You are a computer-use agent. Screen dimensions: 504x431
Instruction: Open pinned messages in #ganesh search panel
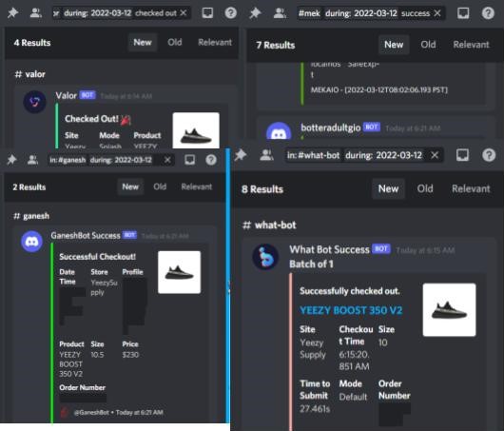[x=12, y=160]
